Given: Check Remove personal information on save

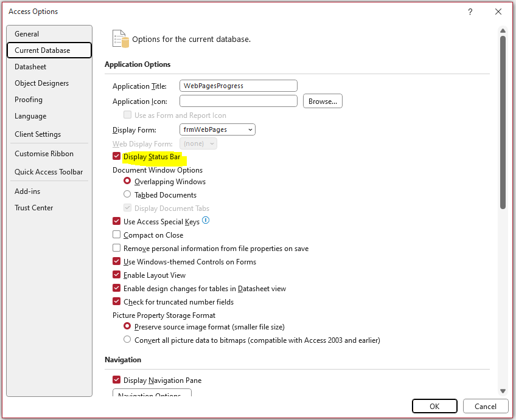Looking at the screenshot, I should click(x=116, y=247).
